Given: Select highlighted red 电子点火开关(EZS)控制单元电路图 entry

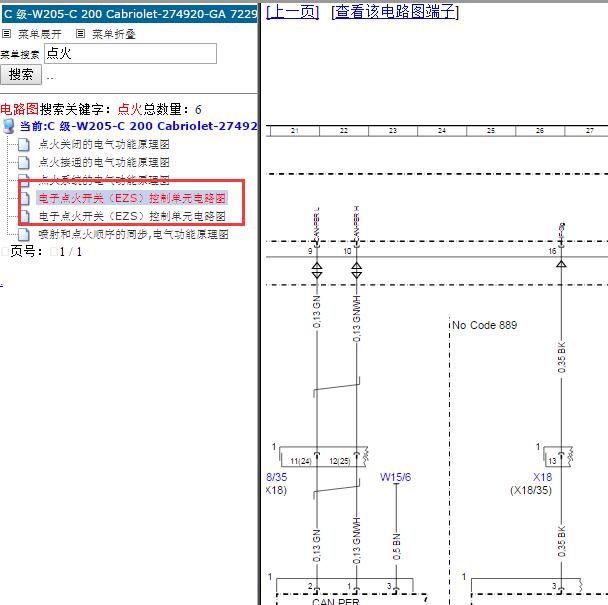Looking at the screenshot, I should pos(132,198).
